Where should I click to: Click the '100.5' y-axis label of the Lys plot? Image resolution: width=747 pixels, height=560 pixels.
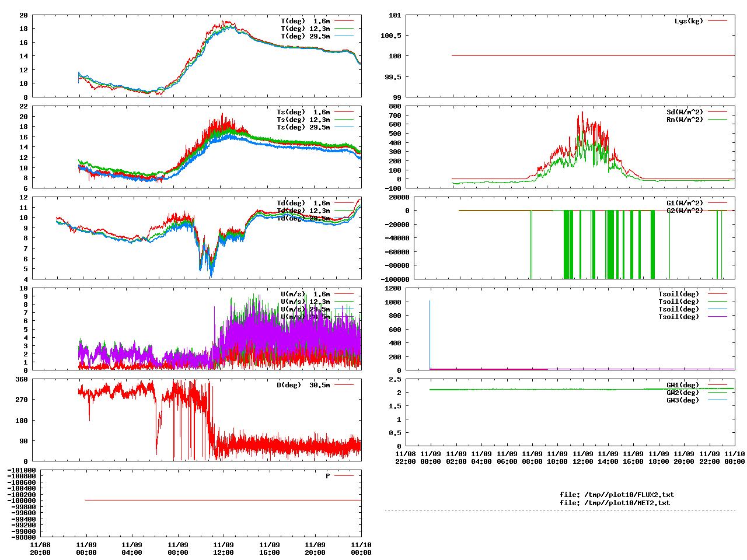click(391, 36)
